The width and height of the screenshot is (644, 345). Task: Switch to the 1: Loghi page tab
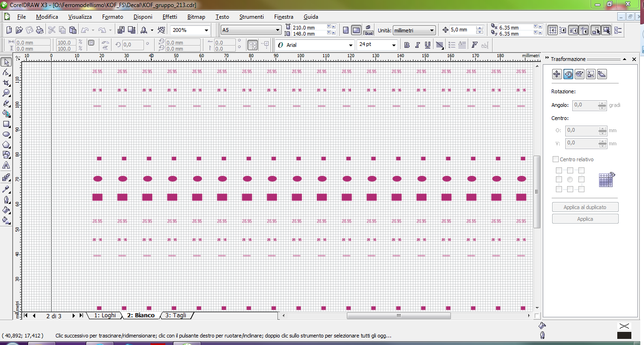click(x=105, y=315)
